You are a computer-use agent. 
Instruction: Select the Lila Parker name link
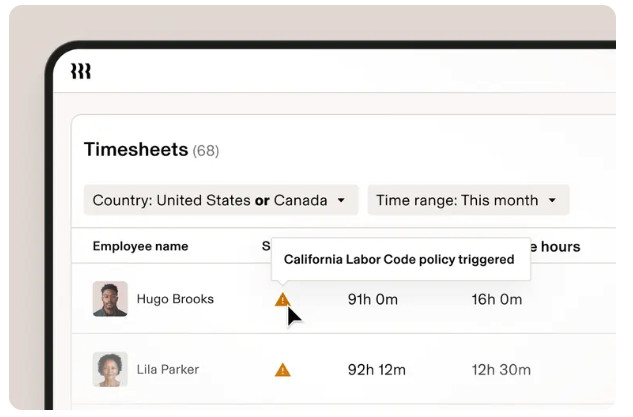click(168, 369)
